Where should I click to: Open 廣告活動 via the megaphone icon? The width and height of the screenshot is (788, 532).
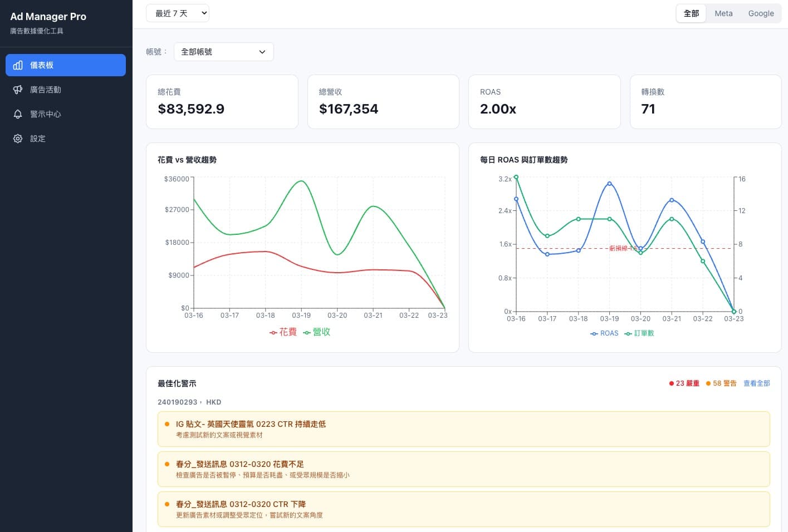18,90
